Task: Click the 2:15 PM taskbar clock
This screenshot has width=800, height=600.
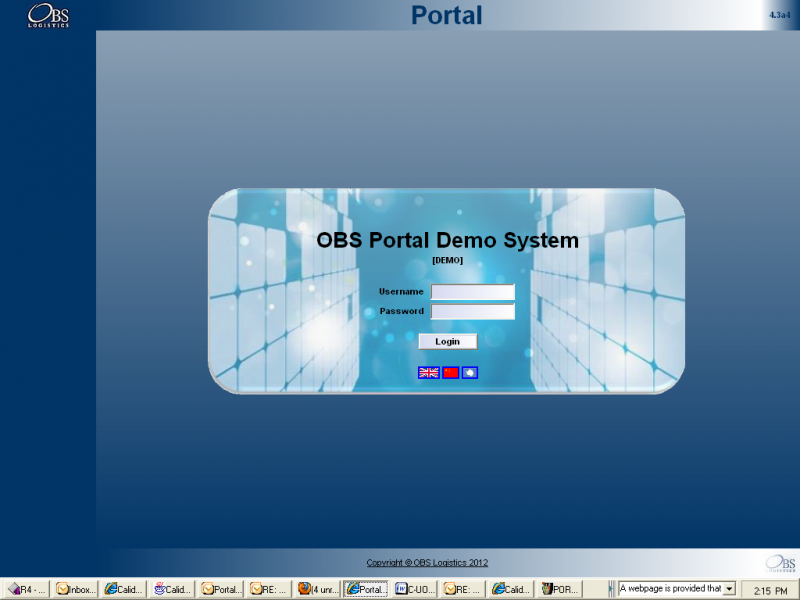Action: coord(770,590)
